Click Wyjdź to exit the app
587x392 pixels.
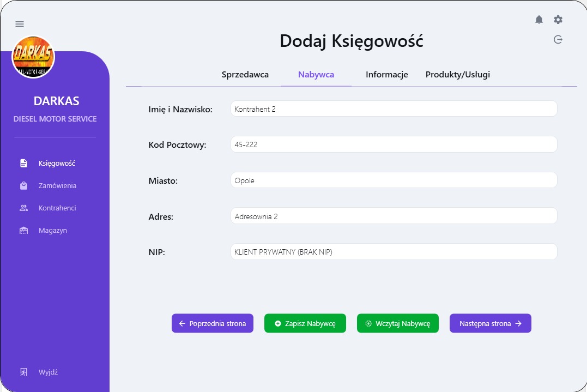48,372
